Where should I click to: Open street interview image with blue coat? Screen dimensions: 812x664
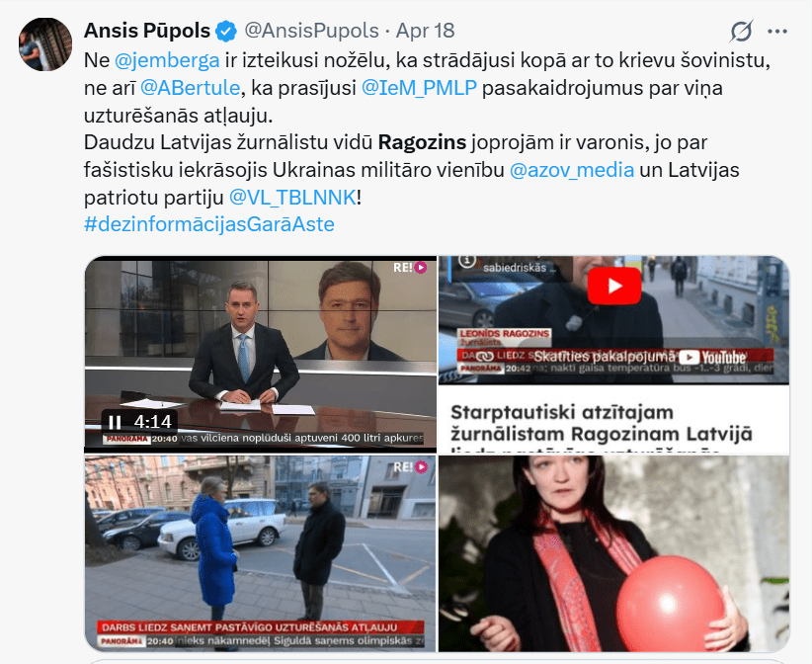pos(261,553)
